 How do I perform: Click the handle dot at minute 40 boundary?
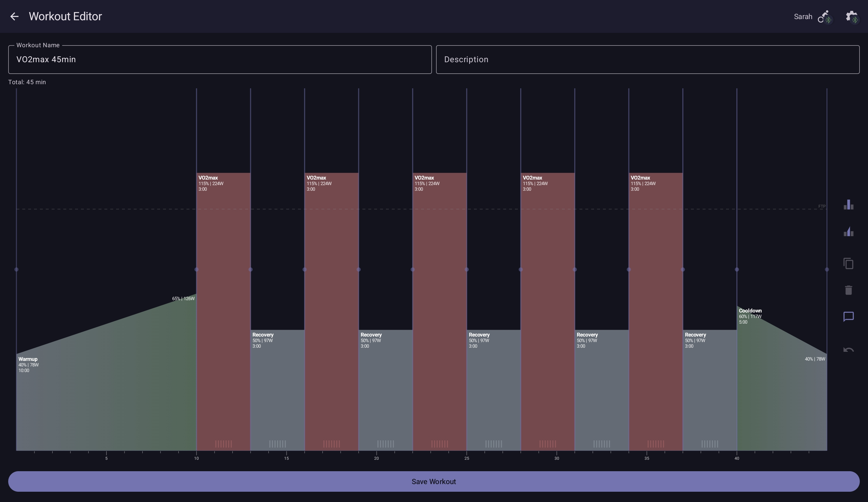pos(737,269)
